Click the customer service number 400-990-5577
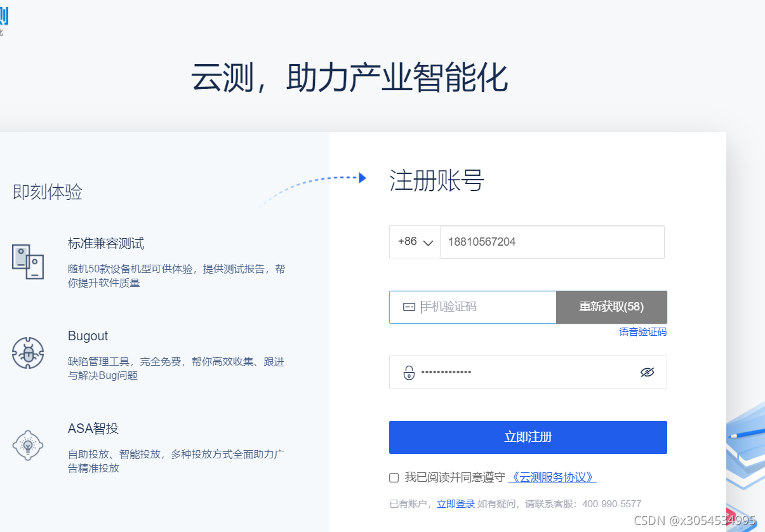 pyautogui.click(x=612, y=504)
